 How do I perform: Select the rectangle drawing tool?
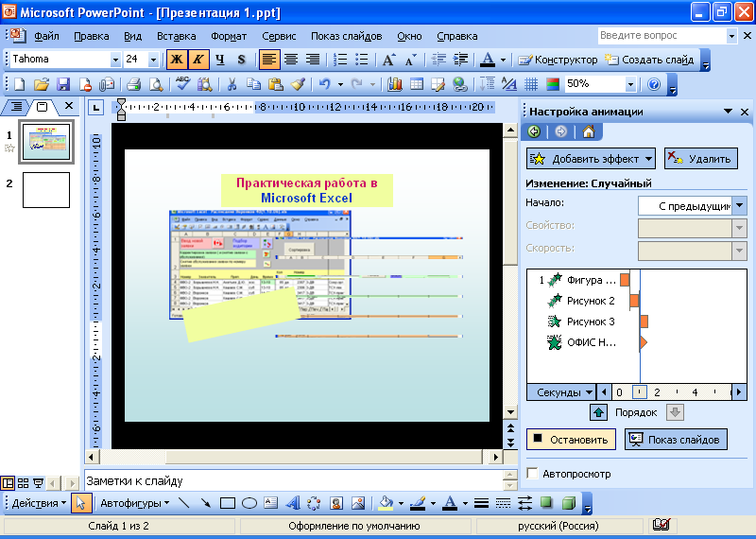click(x=228, y=503)
